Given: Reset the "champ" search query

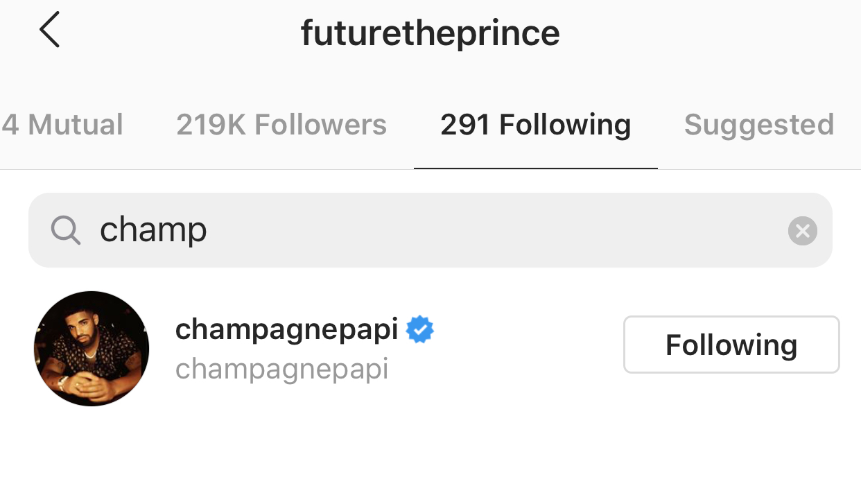Looking at the screenshot, I should click(x=802, y=231).
